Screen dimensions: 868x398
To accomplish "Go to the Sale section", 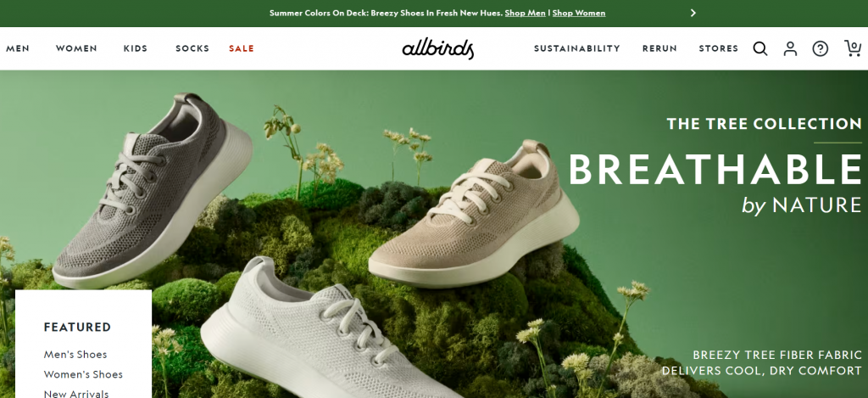I will click(x=242, y=48).
